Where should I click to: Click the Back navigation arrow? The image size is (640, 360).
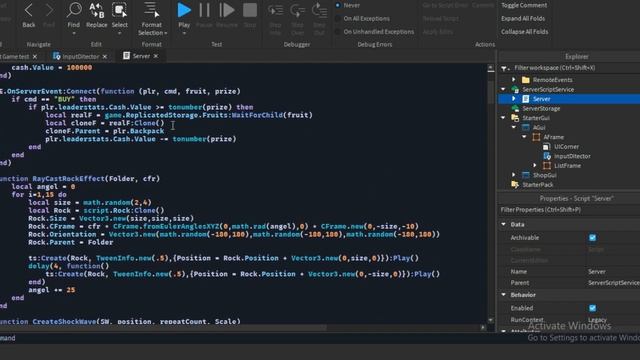point(29,10)
